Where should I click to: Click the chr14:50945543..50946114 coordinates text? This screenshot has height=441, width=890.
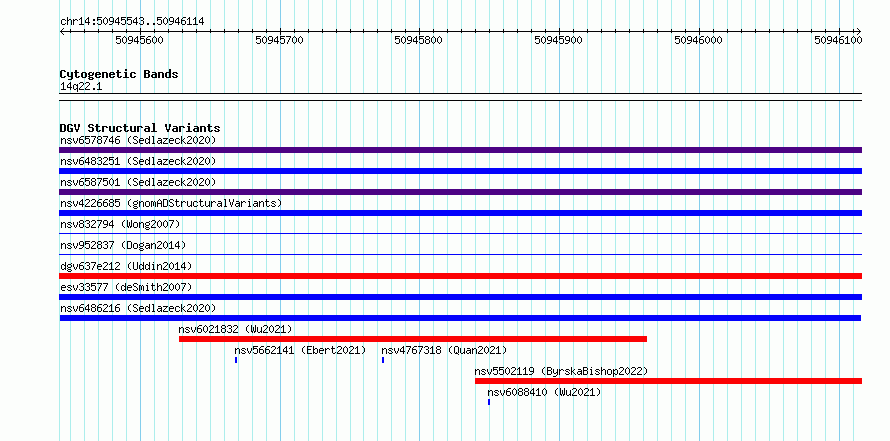[132, 22]
